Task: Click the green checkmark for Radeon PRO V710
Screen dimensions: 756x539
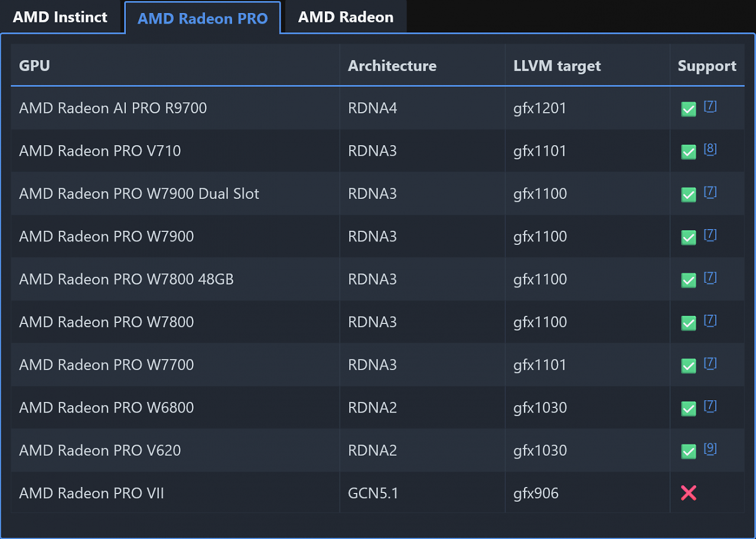Action: click(x=688, y=152)
